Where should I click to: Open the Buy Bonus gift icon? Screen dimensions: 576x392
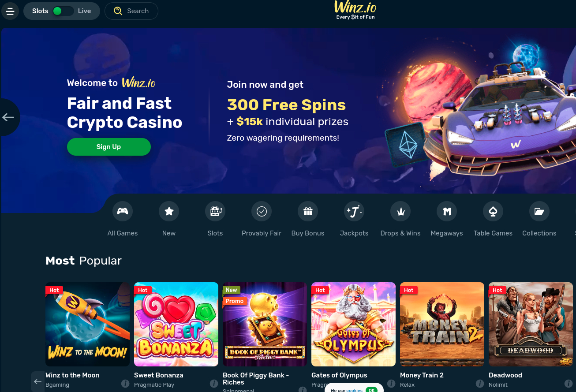pyautogui.click(x=308, y=212)
